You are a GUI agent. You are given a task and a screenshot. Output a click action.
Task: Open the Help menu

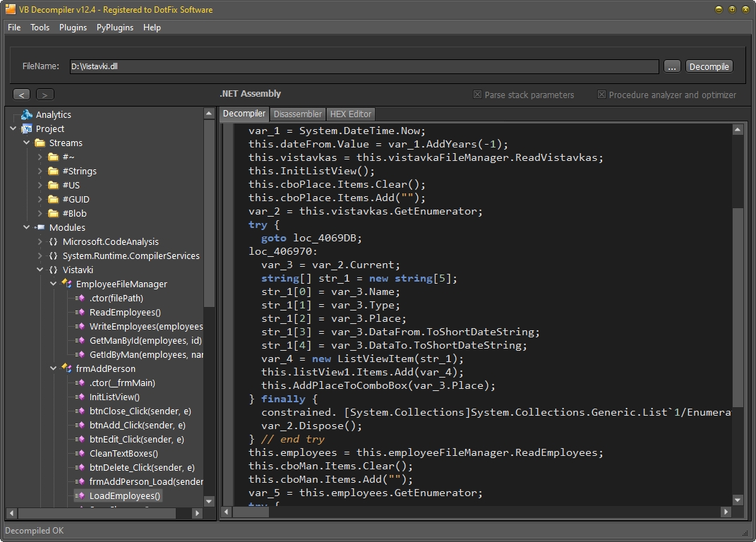(152, 28)
